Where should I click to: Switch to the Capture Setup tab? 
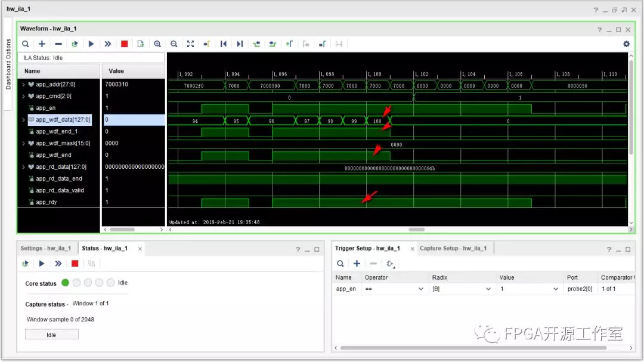[x=453, y=248]
